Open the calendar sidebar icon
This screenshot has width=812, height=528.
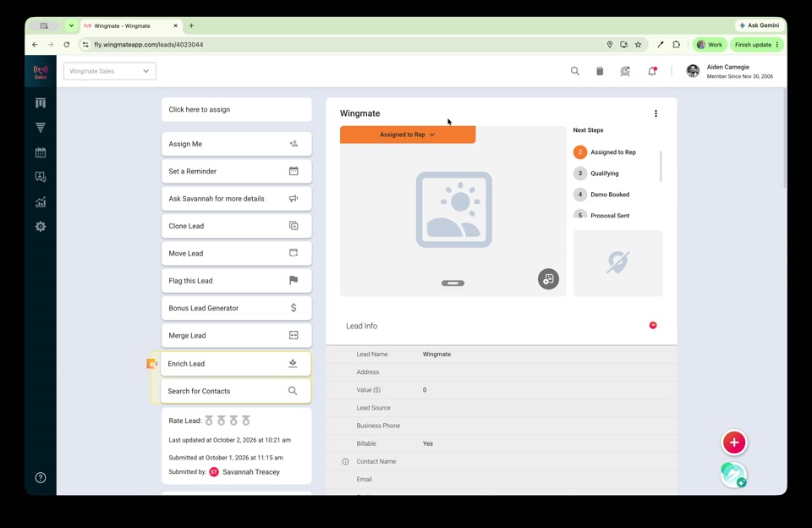41,152
